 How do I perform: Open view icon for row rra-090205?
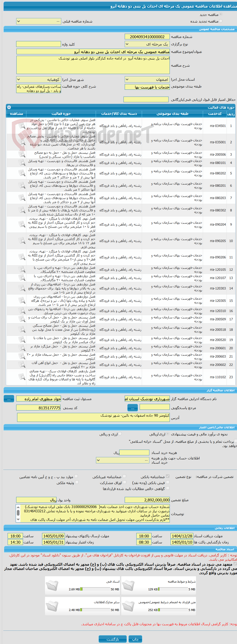click(22, 241)
